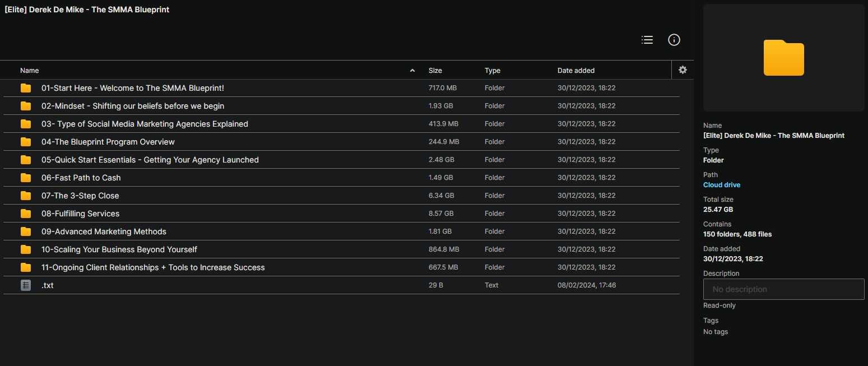Click the date 08/02/2024, 17:46
The image size is (868, 366).
pyautogui.click(x=587, y=285)
